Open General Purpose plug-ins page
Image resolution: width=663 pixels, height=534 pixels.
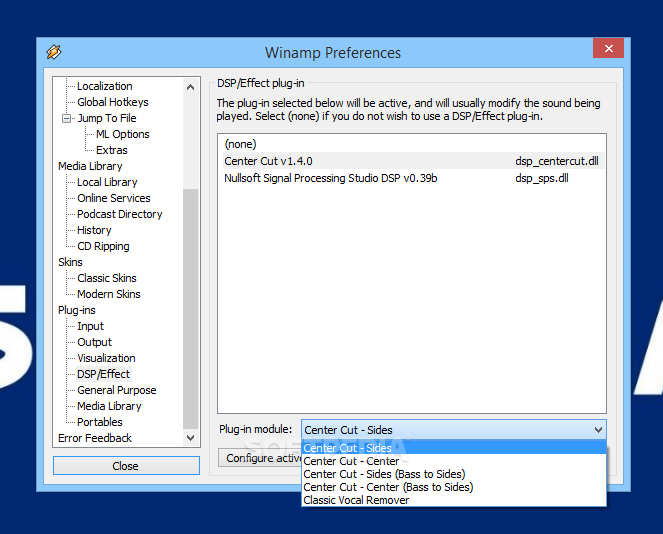116,390
